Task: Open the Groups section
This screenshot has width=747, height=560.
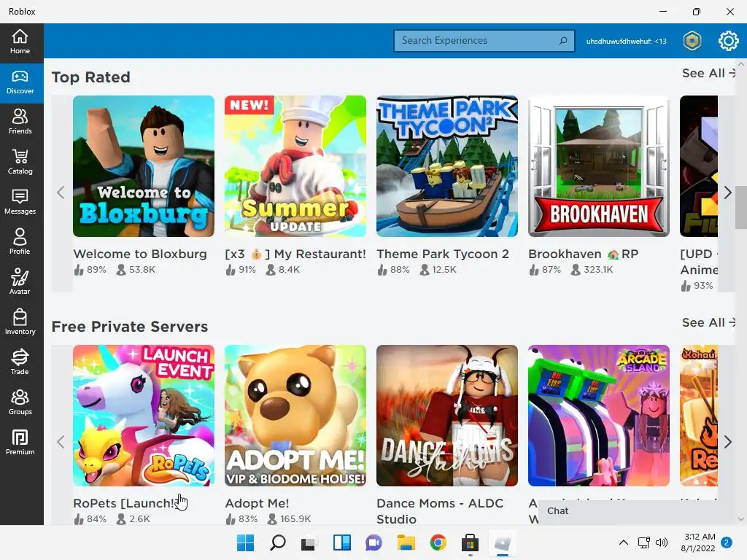Action: pyautogui.click(x=20, y=402)
